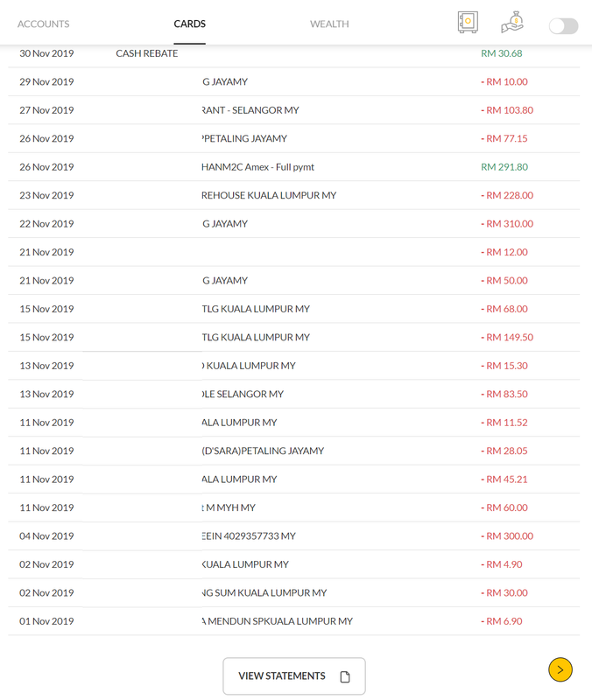Open the 04 Nov 2019 RM 300.00 transaction
Viewport: 592px width, 700px height.
[294, 536]
